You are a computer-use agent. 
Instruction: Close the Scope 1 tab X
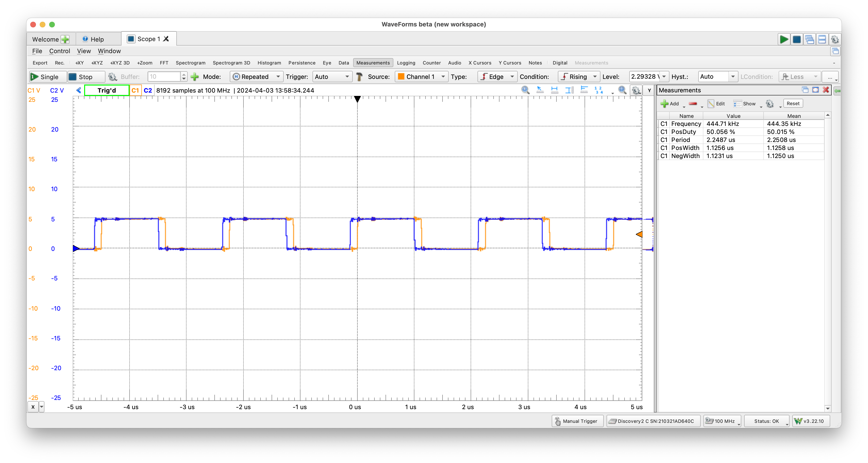click(166, 39)
